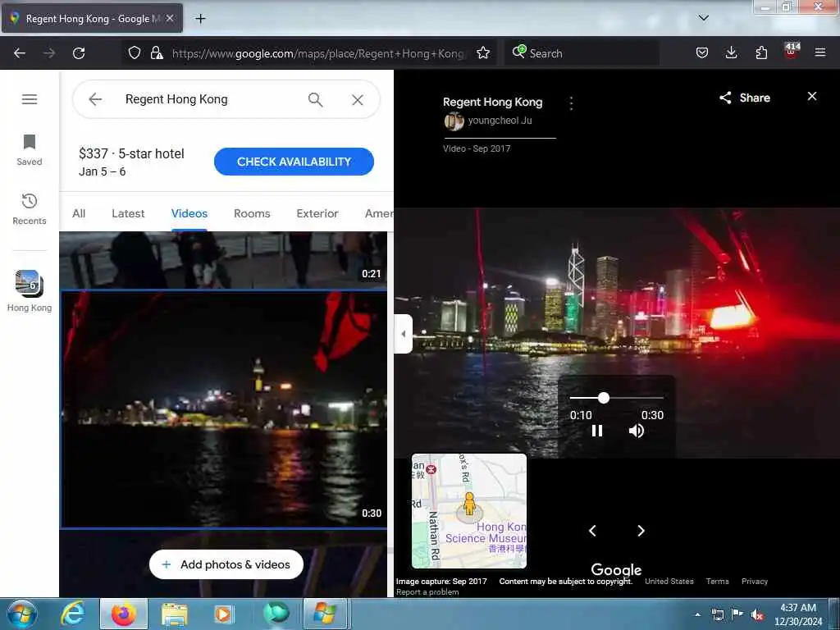This screenshot has height=630, width=840.
Task: Open Recents history in sidebar
Action: point(29,209)
